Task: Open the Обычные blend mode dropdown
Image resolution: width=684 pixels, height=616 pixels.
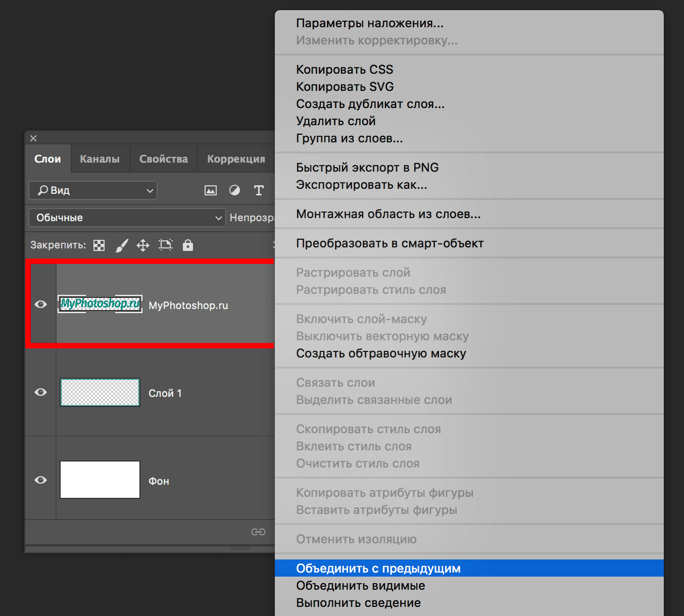Action: tap(127, 218)
